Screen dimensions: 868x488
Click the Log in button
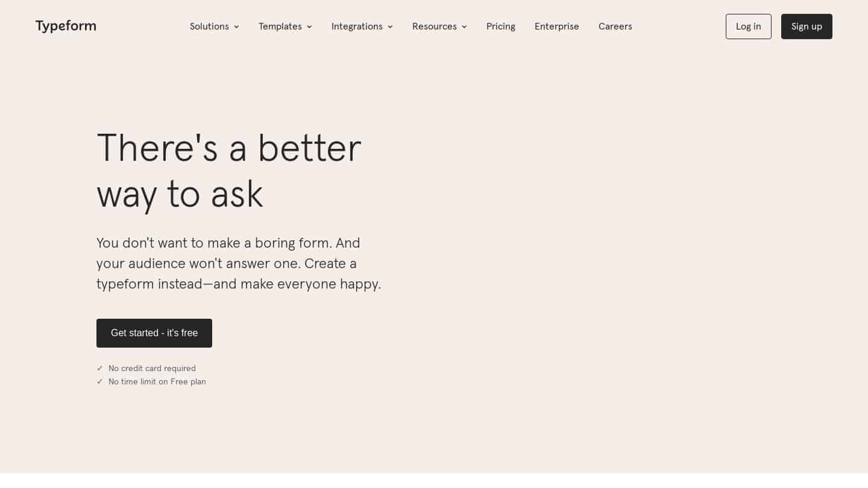749,27
